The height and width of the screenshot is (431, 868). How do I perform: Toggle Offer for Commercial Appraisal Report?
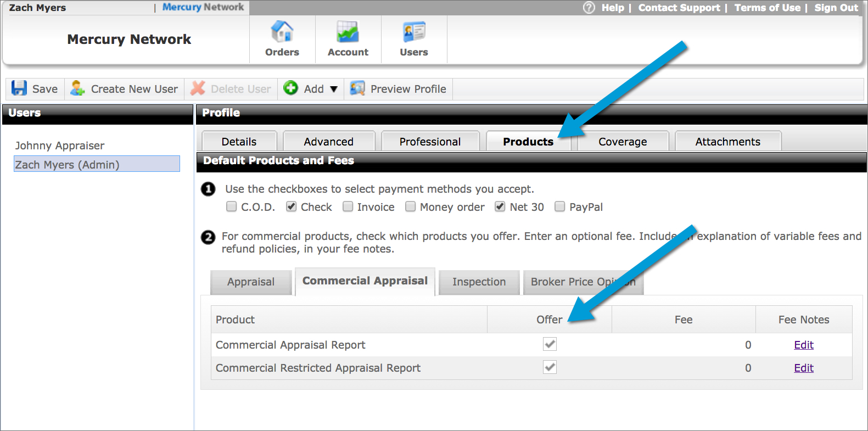(550, 344)
